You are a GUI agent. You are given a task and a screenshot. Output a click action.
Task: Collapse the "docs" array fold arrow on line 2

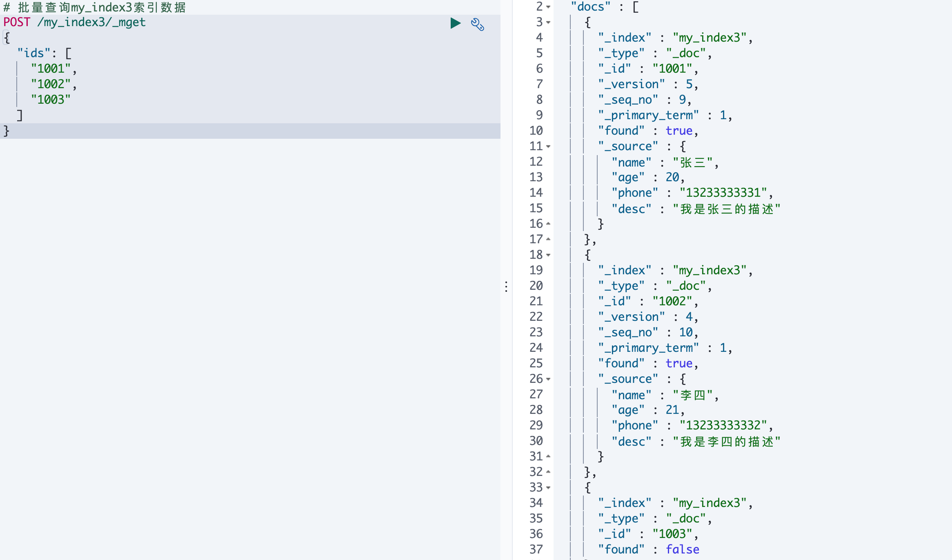[548, 7]
